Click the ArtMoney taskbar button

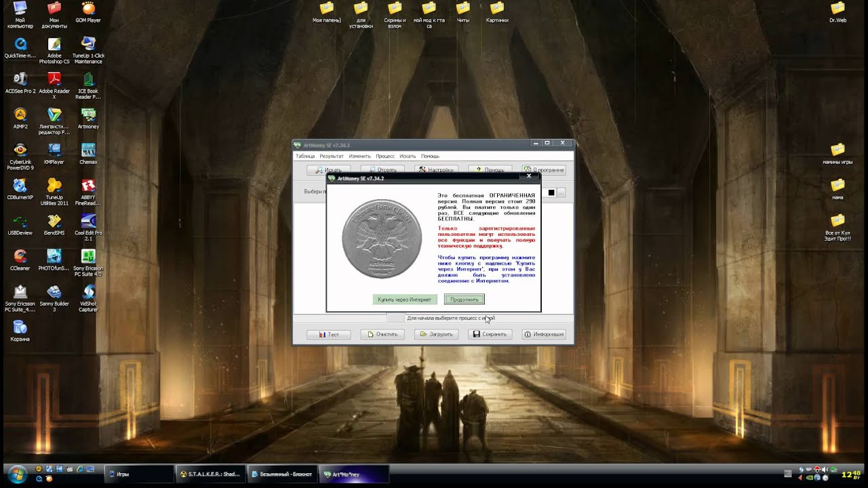click(x=353, y=474)
